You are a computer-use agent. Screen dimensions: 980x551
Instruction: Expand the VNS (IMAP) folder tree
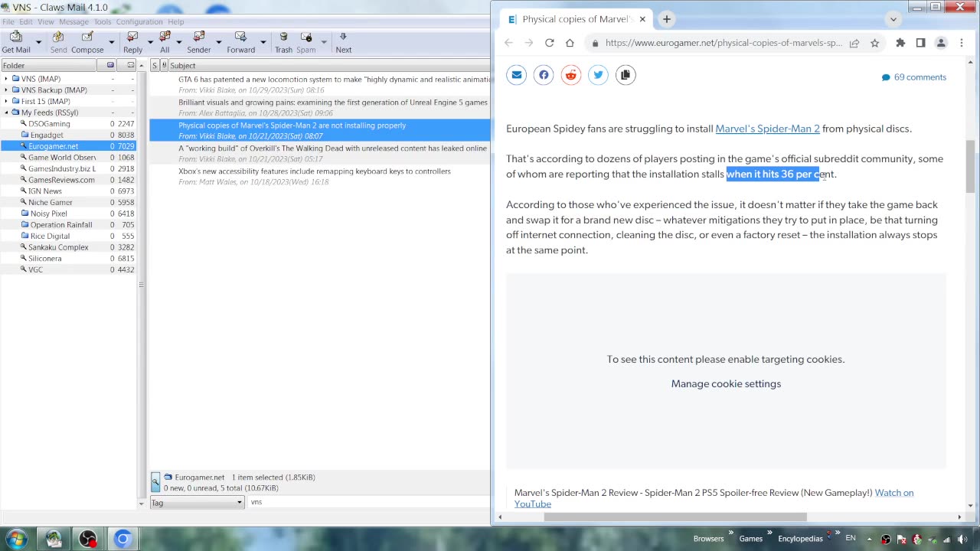tap(6, 79)
